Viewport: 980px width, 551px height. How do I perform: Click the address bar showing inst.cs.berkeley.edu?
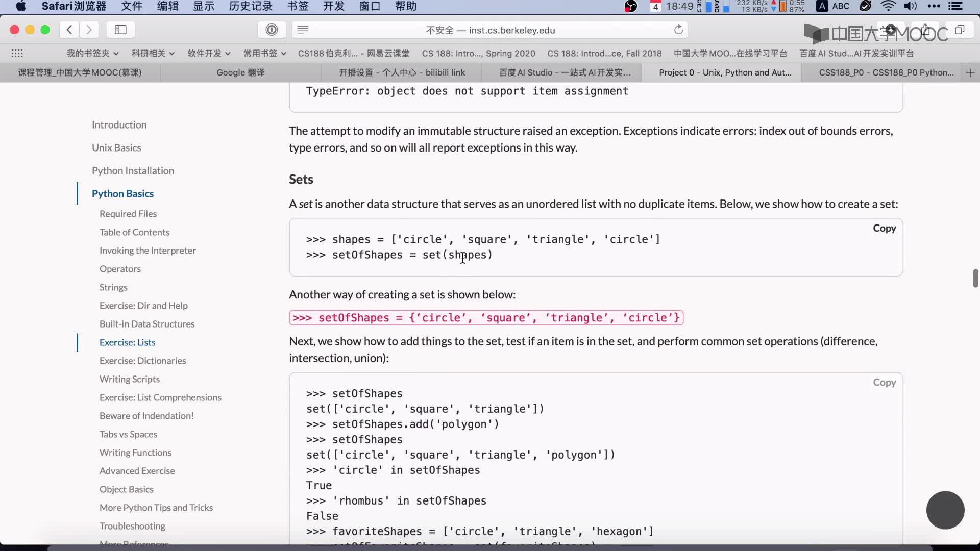coord(490,30)
